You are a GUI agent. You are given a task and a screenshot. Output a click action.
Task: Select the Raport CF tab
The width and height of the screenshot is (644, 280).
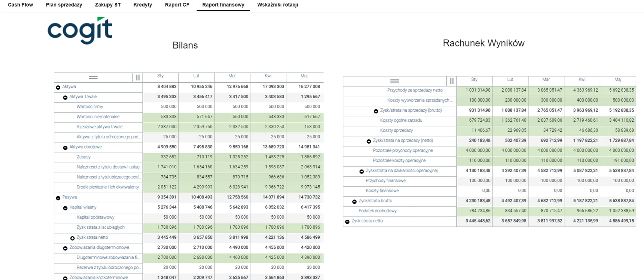pyautogui.click(x=177, y=5)
